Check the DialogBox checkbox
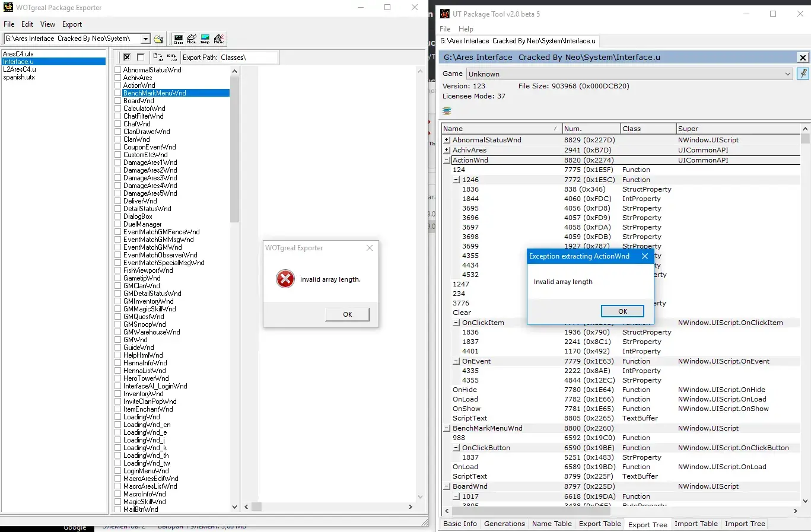Screen dimensions: 811x532 pos(118,216)
